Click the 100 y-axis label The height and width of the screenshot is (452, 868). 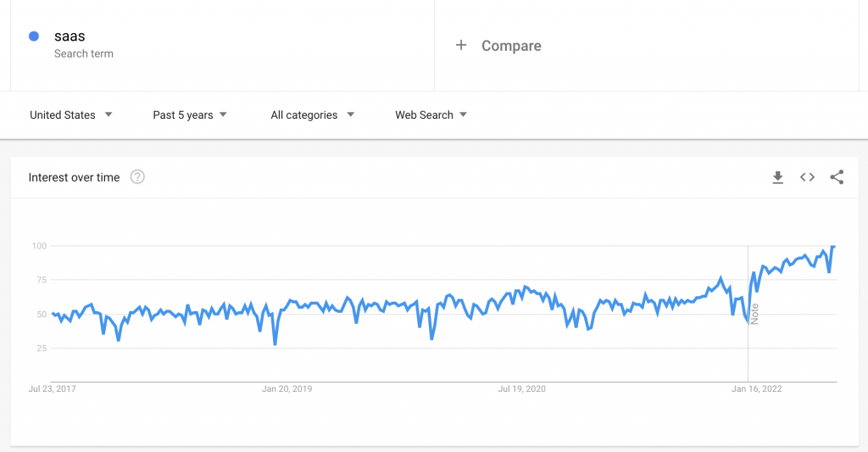click(37, 246)
